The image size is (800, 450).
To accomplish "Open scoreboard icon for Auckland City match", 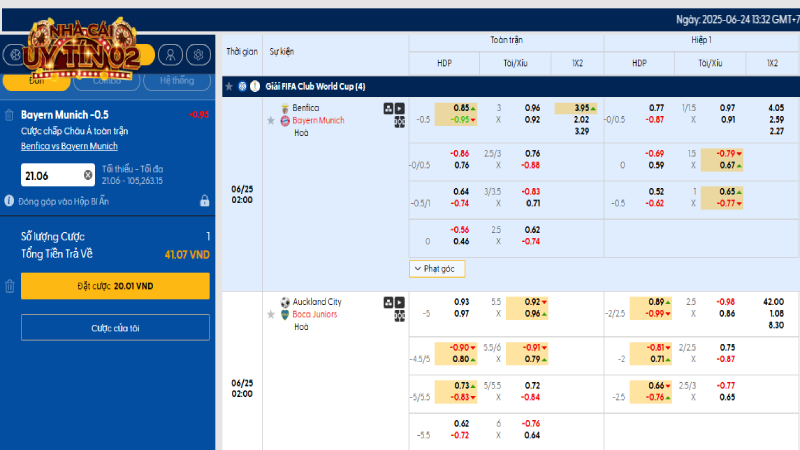I will pos(399,316).
